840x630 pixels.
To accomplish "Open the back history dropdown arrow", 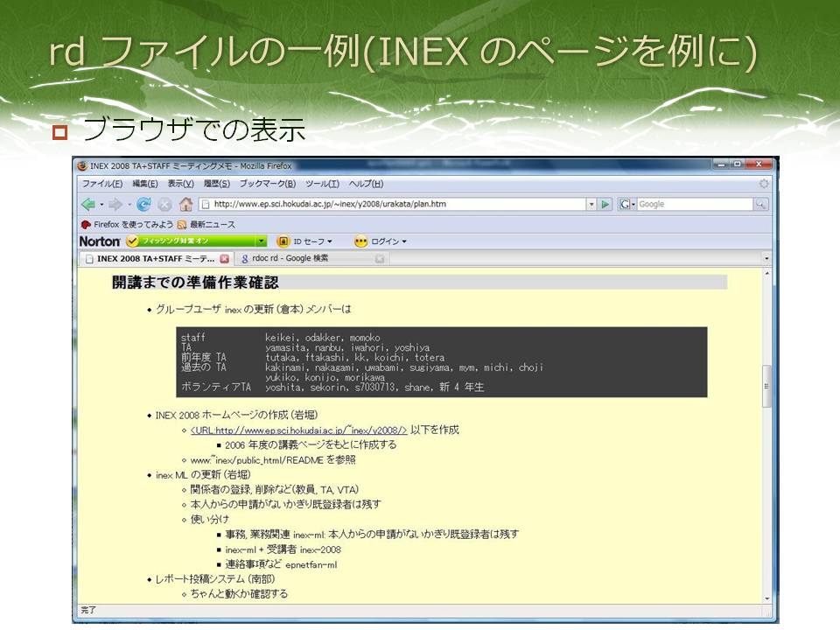I will point(101,205).
